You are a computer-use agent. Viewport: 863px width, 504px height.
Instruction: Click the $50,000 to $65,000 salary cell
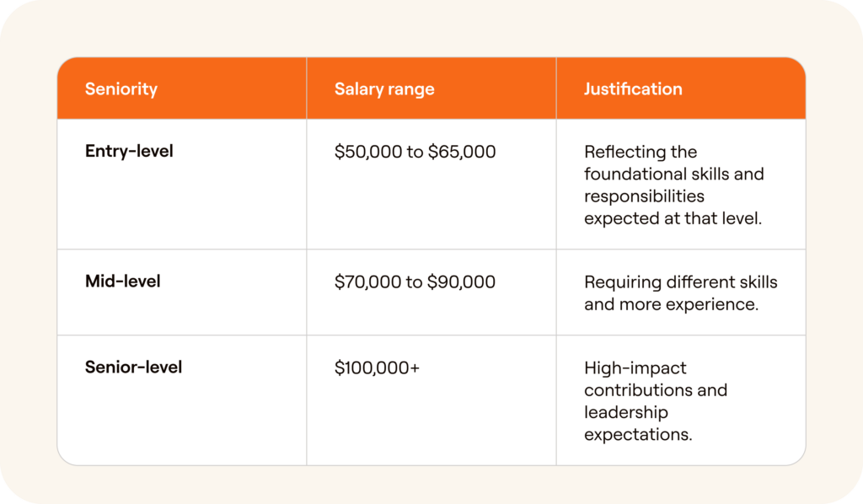(x=415, y=152)
